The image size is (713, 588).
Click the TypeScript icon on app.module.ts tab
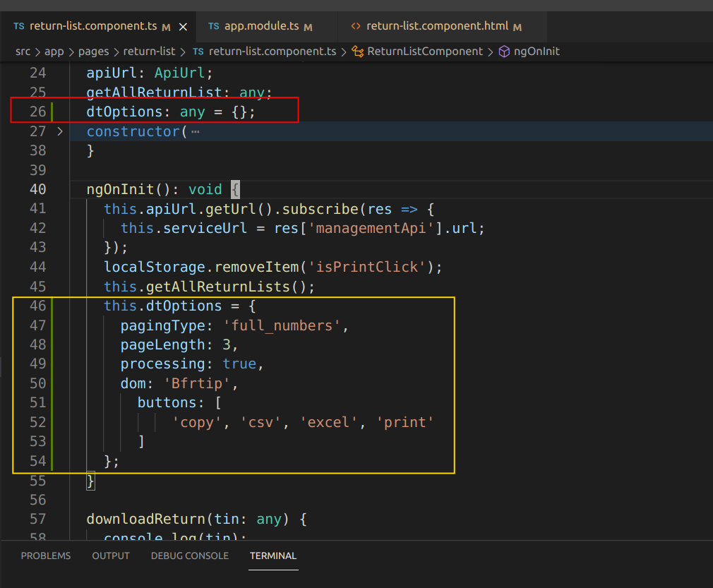(x=213, y=25)
